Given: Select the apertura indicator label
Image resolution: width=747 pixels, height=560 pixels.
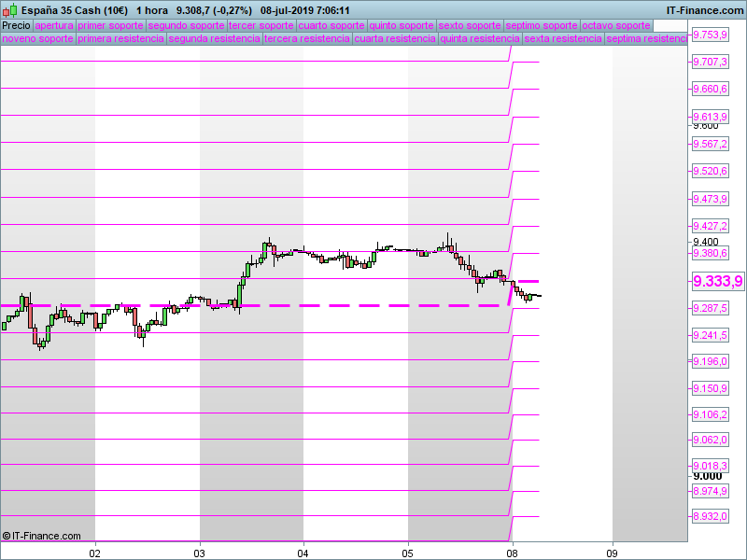Looking at the screenshot, I should point(54,26).
